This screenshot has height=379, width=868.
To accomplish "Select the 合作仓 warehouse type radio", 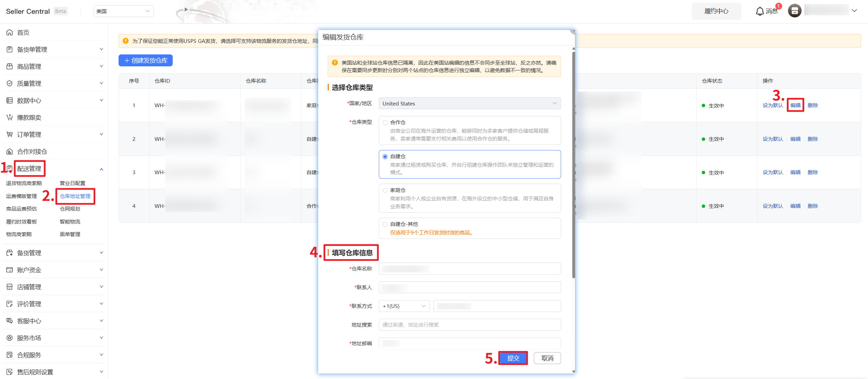I will (x=385, y=122).
